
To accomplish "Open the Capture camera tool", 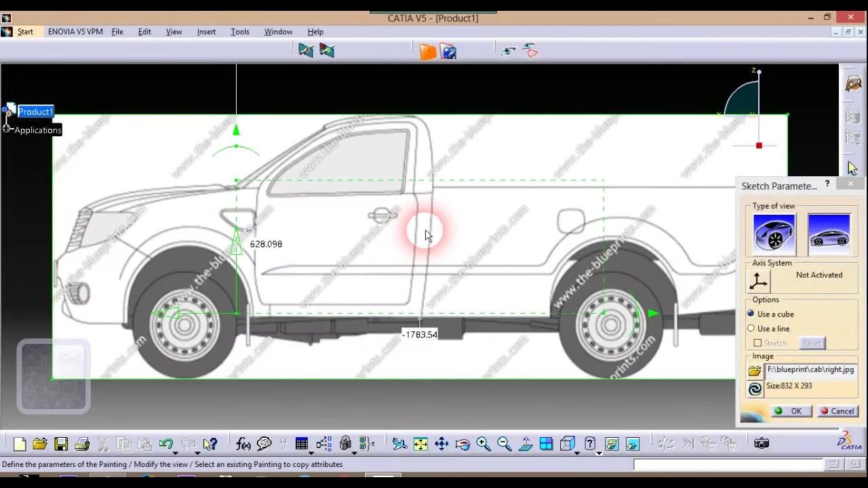I will click(762, 443).
